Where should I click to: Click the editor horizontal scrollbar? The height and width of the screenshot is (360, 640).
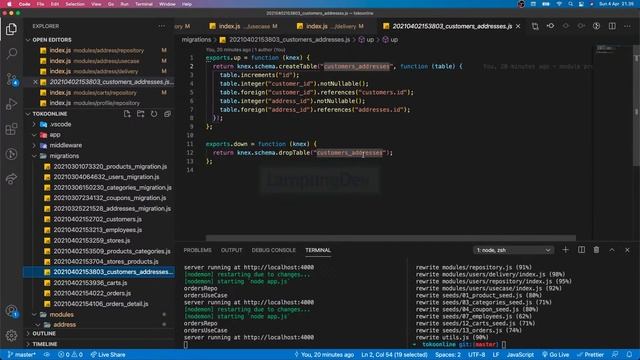click(x=390, y=238)
